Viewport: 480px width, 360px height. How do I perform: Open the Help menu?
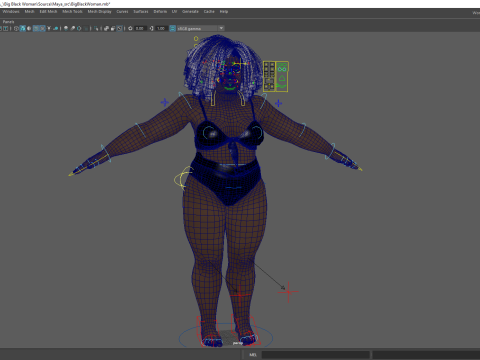point(224,11)
